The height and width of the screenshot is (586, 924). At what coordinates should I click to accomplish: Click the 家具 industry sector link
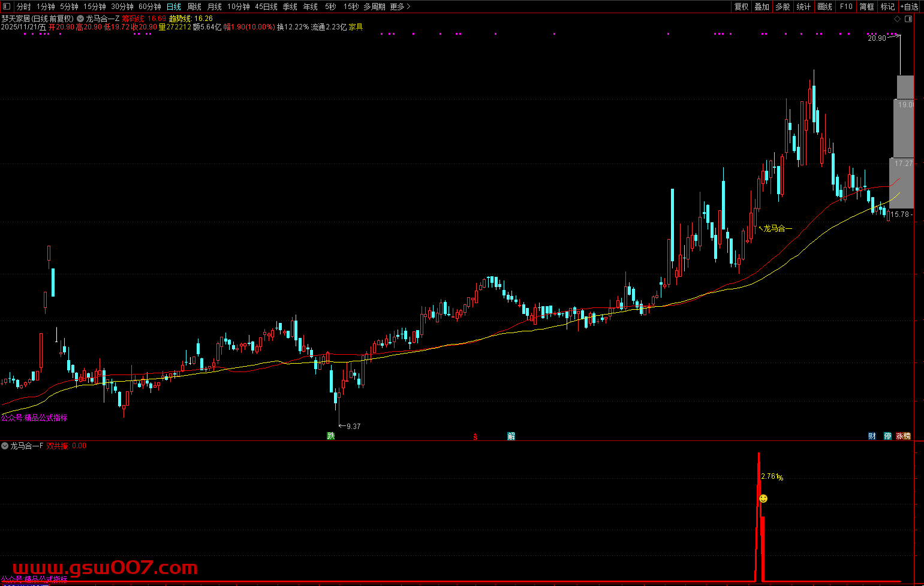[x=356, y=27]
